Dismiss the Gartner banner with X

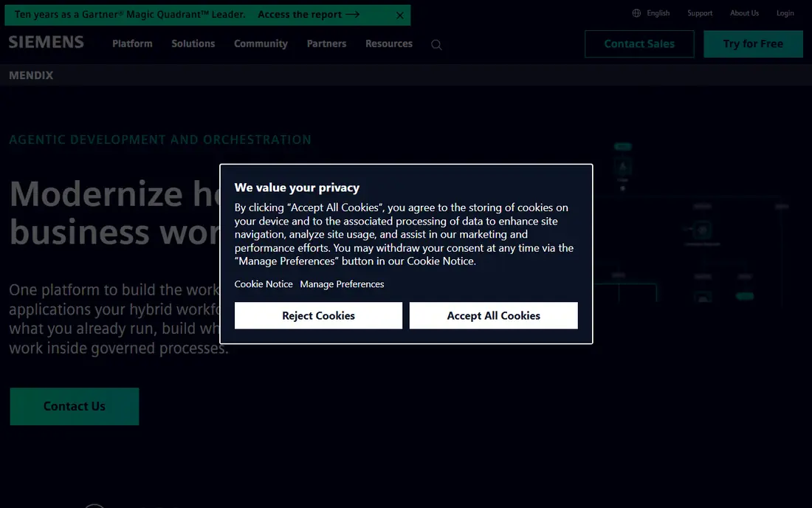click(400, 15)
